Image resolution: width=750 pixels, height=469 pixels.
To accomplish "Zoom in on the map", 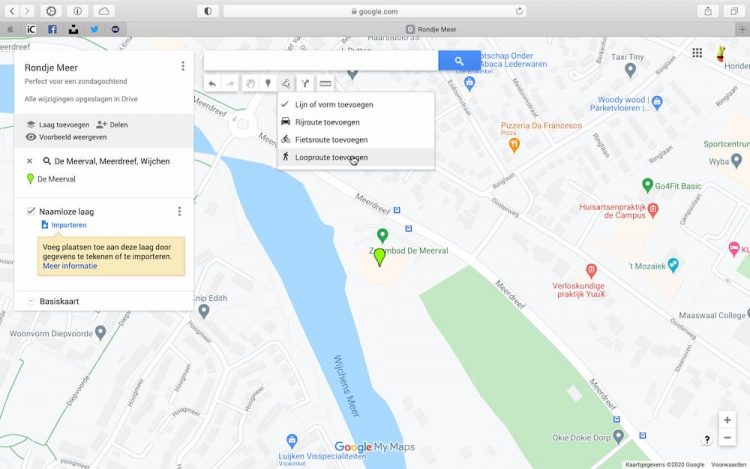I will click(x=727, y=421).
